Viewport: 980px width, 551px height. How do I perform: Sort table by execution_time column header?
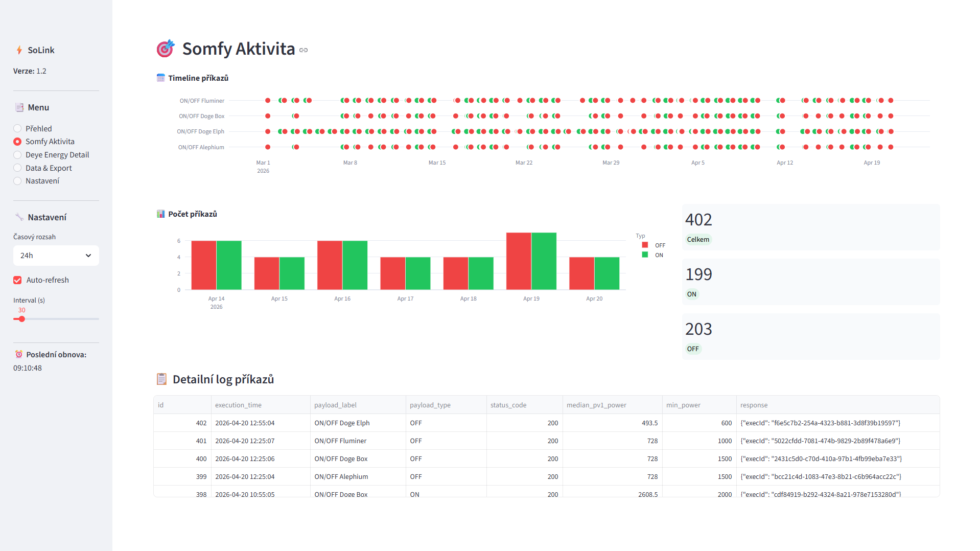pos(238,405)
